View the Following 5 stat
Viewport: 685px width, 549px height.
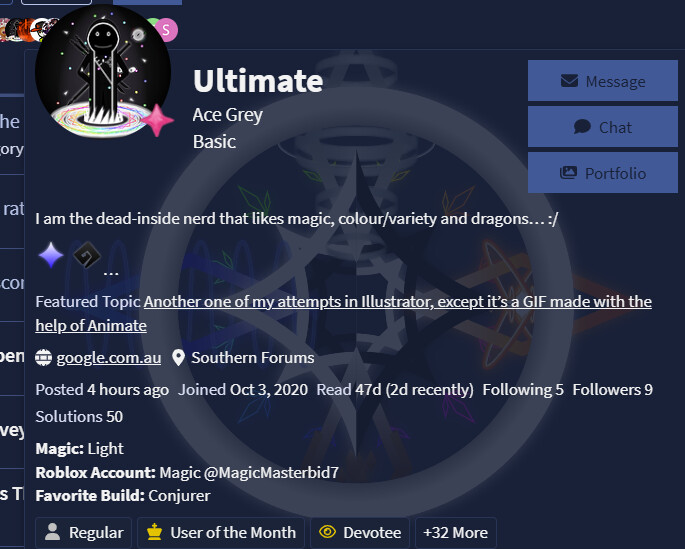tap(523, 390)
